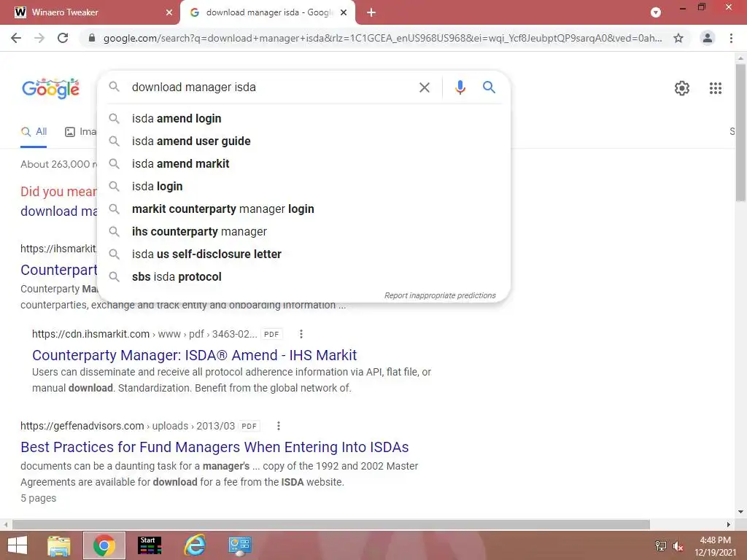Click the scroll-right arrow of horizontal scrollbar
Screen dimensions: 747x560
click(x=729, y=524)
